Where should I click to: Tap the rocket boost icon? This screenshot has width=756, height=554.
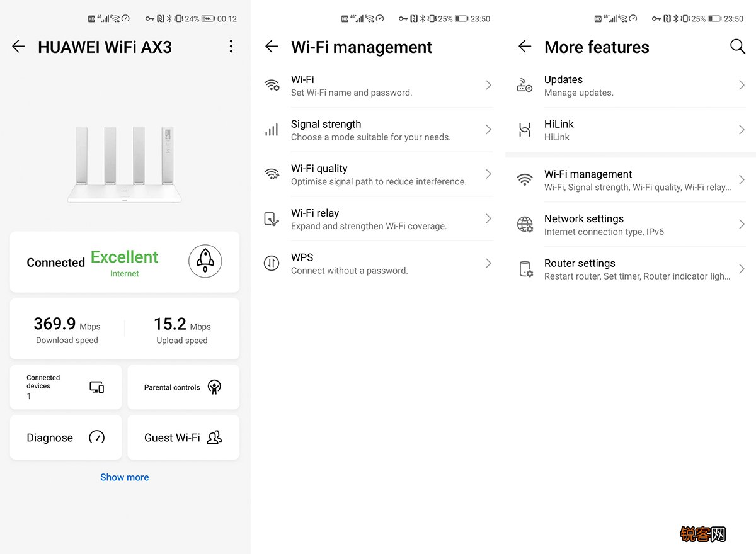point(205,261)
